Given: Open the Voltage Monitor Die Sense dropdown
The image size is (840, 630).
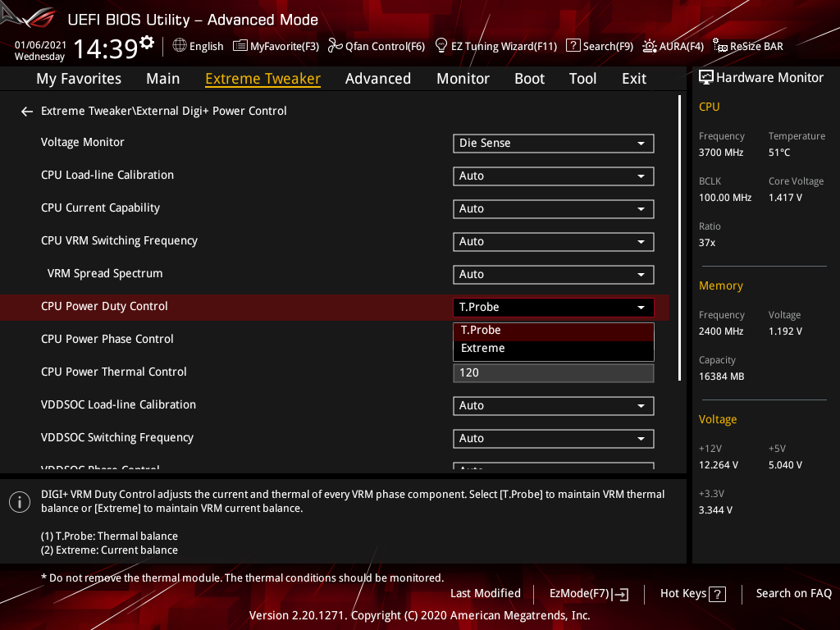Looking at the screenshot, I should (554, 144).
